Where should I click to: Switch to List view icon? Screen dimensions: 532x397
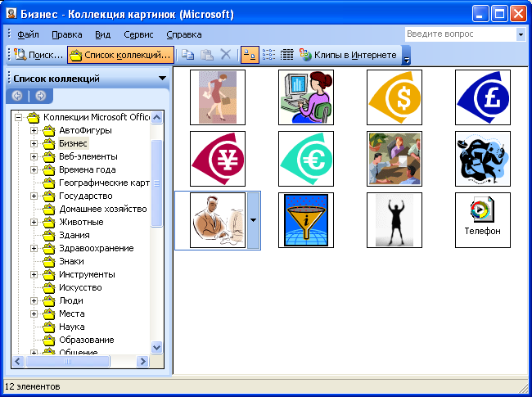click(x=268, y=55)
